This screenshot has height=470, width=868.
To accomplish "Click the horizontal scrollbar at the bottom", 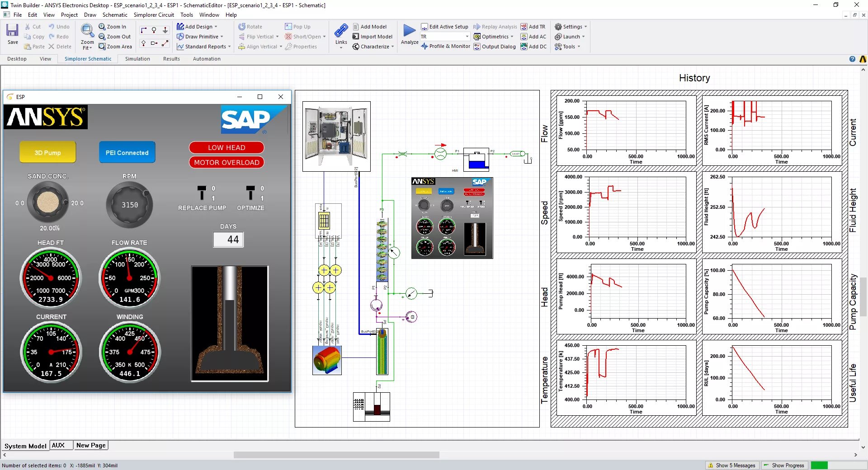I will point(336,455).
